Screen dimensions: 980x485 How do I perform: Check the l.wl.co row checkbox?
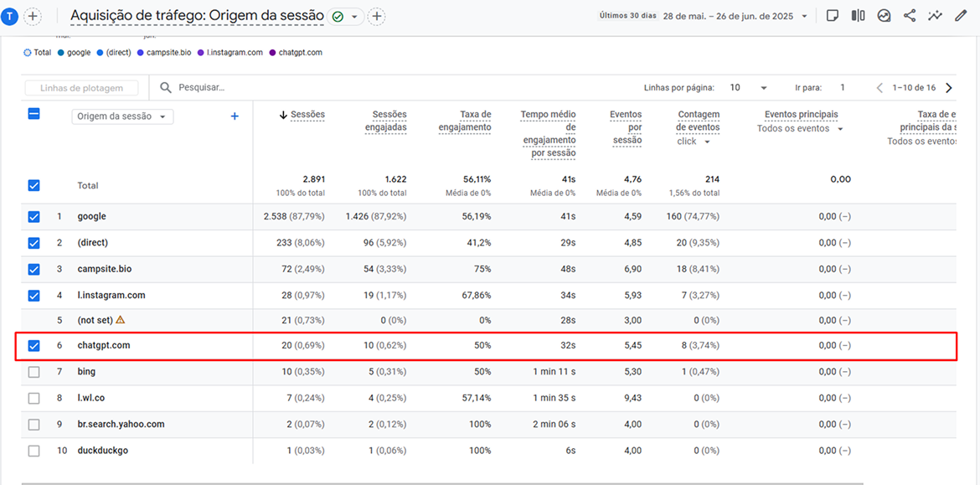[34, 398]
